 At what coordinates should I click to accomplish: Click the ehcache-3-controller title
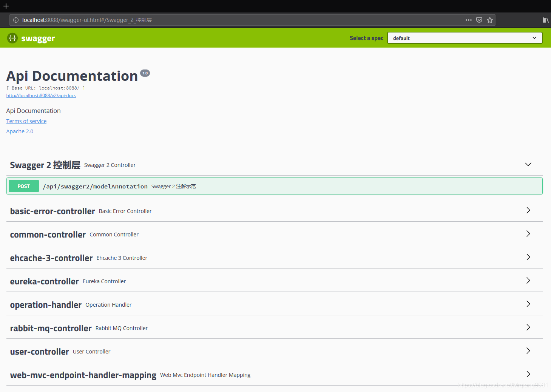point(51,258)
